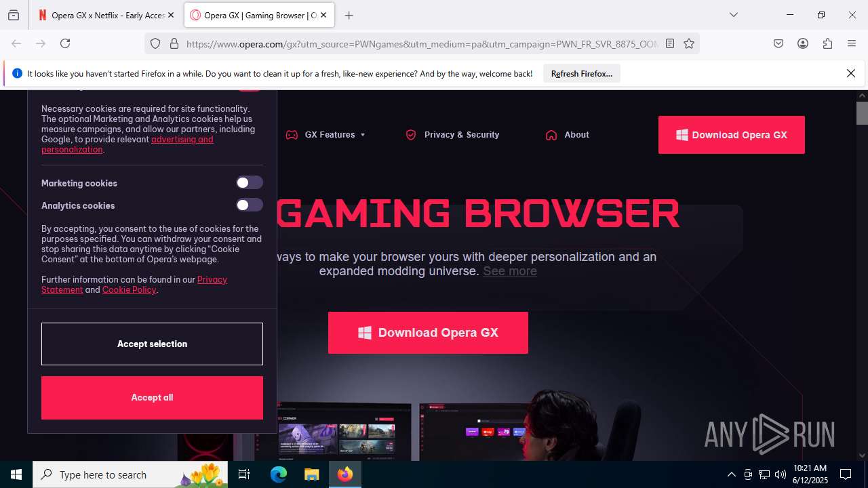Viewport: 868px width, 488px height.
Task: Reload the current page
Action: [x=65, y=43]
